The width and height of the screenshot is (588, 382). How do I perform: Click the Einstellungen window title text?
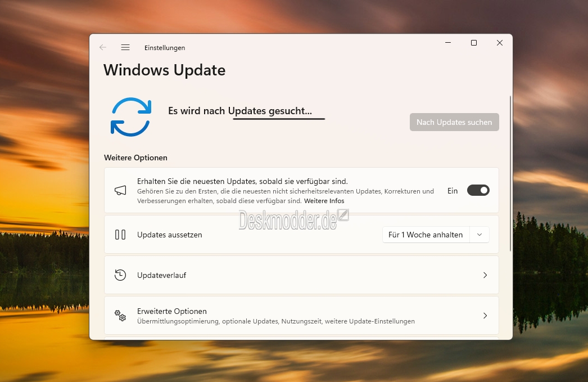click(x=165, y=48)
